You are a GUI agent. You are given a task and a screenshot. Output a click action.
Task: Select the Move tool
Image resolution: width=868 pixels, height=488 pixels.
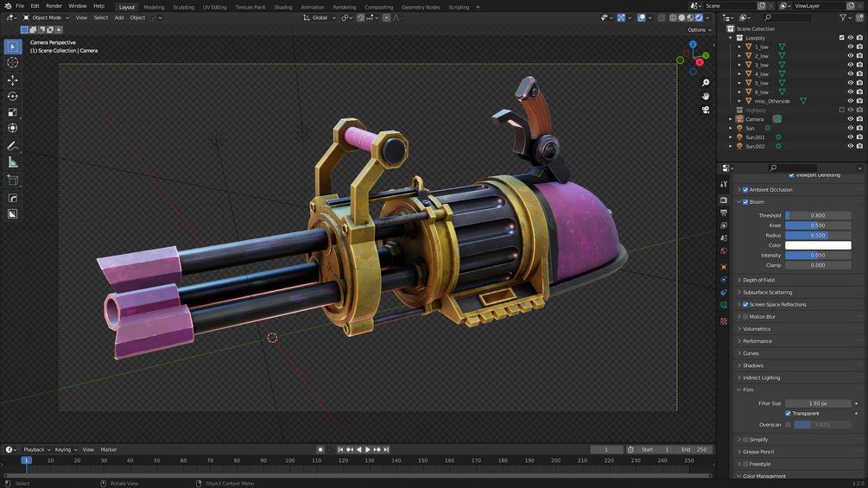click(13, 80)
